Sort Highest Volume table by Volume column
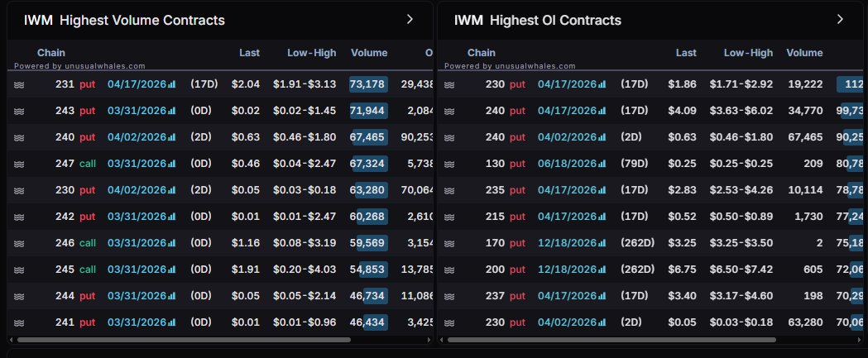868x358 pixels. 369,53
